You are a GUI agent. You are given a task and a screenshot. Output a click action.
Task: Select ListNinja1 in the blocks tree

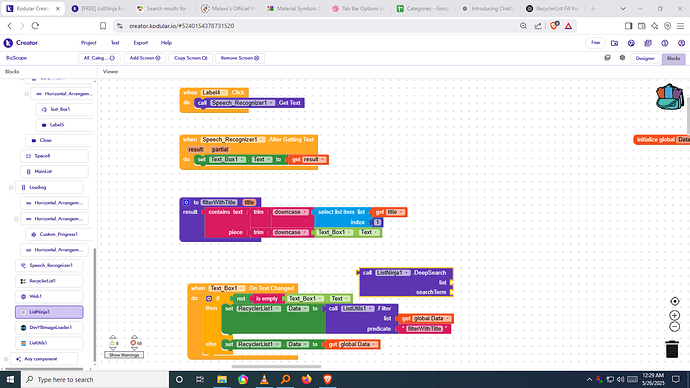49,312
